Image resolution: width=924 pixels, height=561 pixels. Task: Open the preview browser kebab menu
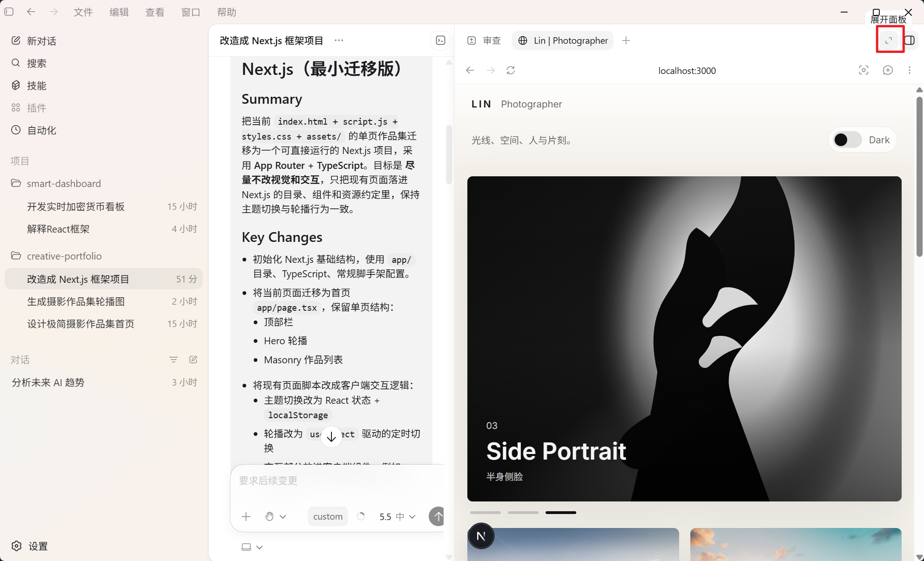(910, 70)
